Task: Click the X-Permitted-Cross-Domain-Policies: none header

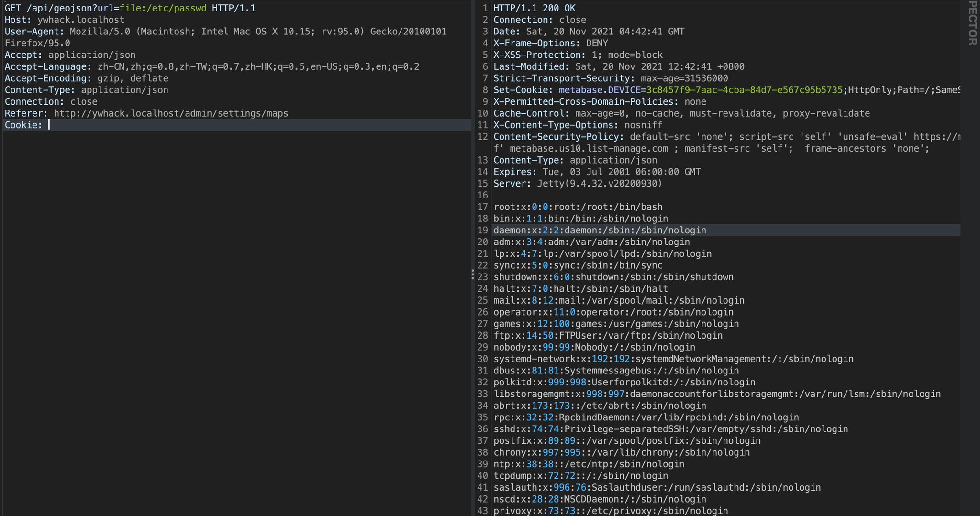Action: tap(600, 102)
